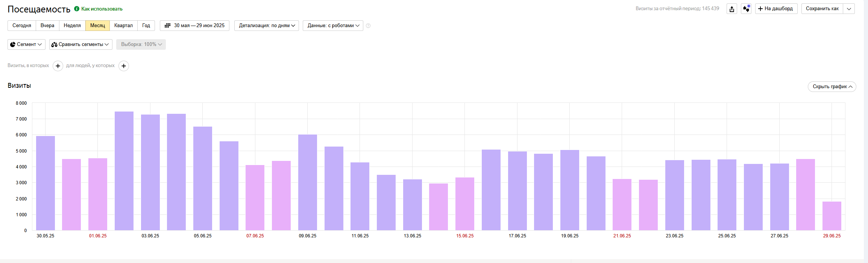This screenshot has width=868, height=263.
Task: Collapse chart with Скрыть график
Action: point(832,87)
